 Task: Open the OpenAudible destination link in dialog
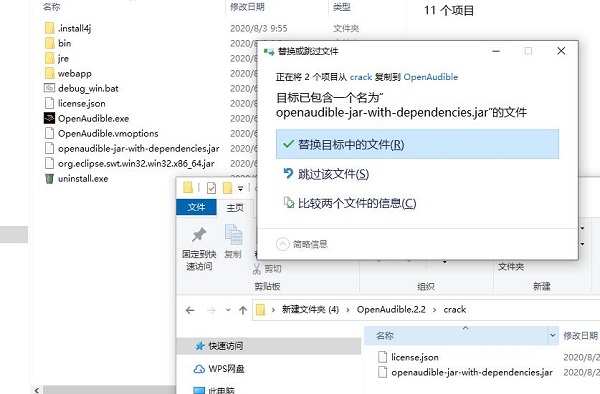click(430, 77)
